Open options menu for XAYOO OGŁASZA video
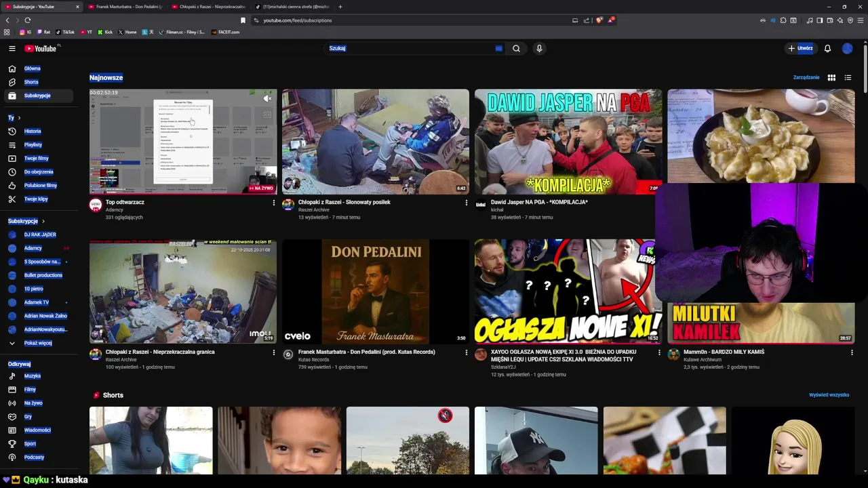 pos(658,352)
